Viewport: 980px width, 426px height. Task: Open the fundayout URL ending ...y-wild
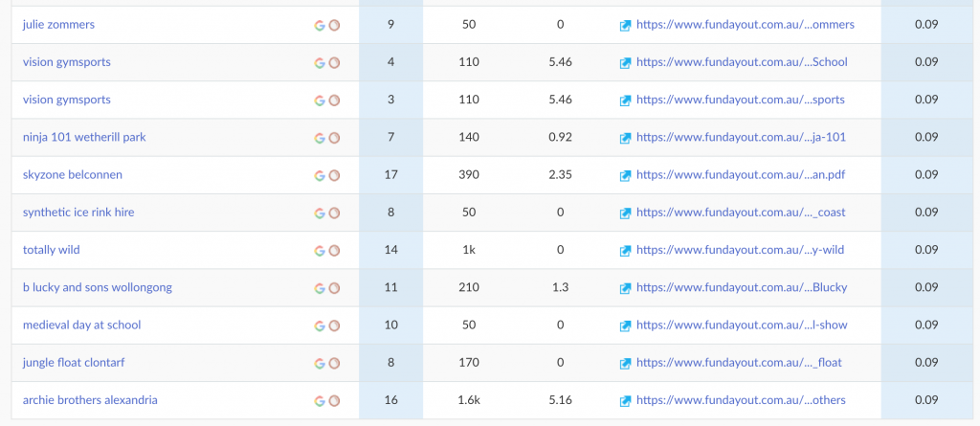pyautogui.click(x=740, y=250)
